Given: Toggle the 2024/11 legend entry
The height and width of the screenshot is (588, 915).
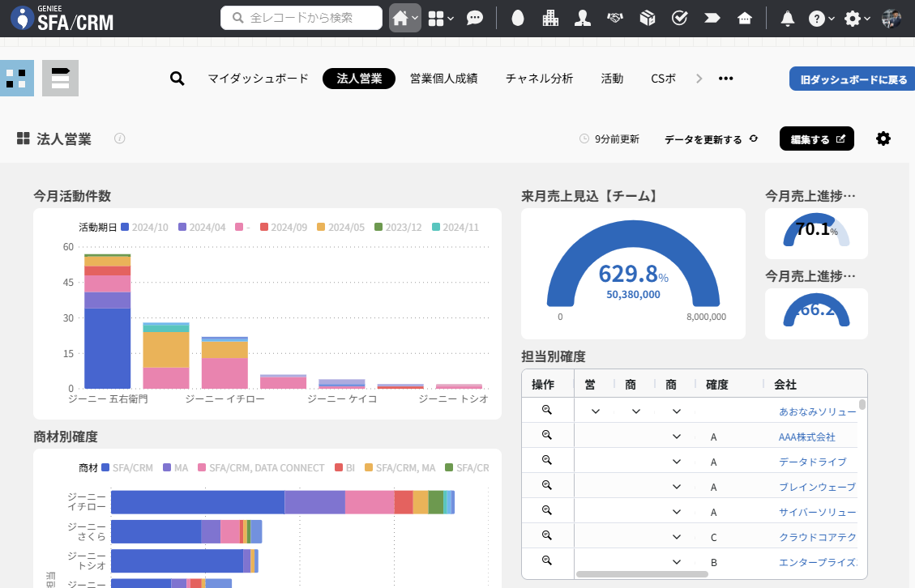Looking at the screenshot, I should point(455,227).
